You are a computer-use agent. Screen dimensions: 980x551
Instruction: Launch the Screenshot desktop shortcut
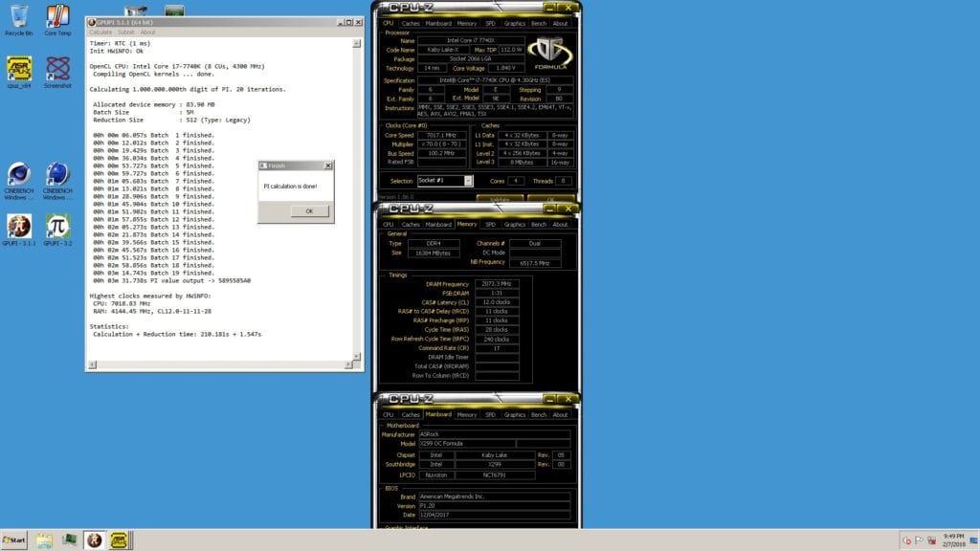coord(57,72)
